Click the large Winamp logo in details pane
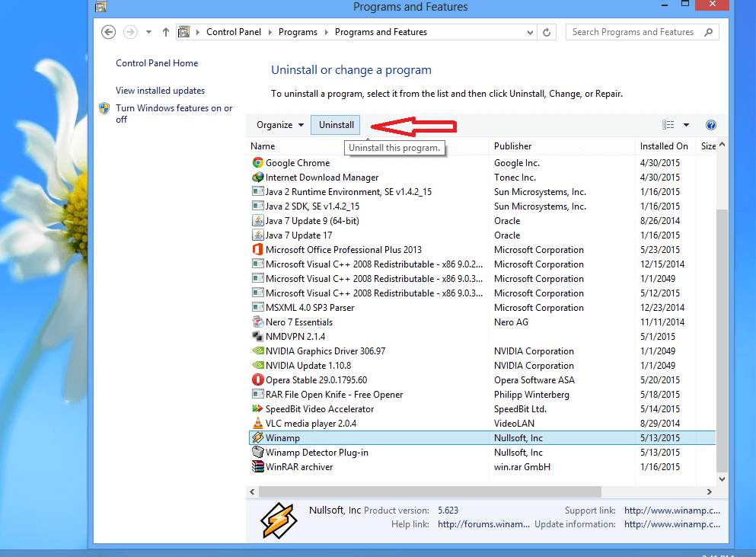Image resolution: width=756 pixels, height=557 pixels. (x=279, y=520)
